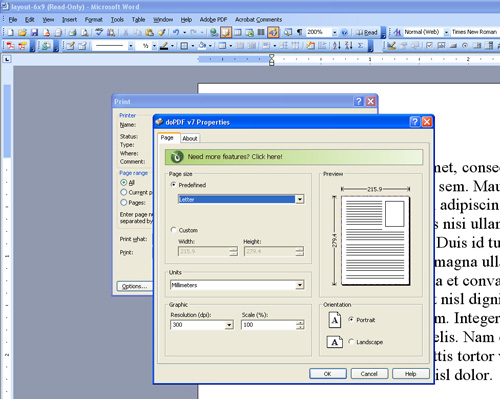
Task: Click the Scale (%) spinner arrows
Action: pyautogui.click(x=300, y=325)
